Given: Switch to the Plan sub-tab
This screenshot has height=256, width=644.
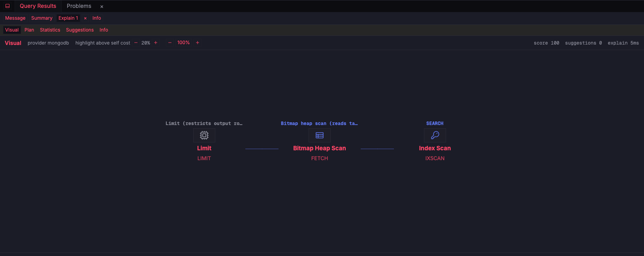Looking at the screenshot, I should tap(29, 30).
